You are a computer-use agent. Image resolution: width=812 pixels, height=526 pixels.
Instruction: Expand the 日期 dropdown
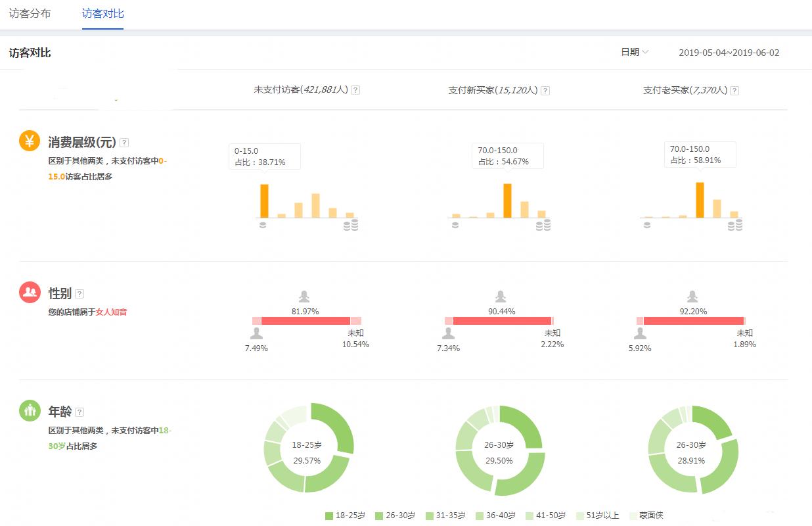pyautogui.click(x=635, y=52)
